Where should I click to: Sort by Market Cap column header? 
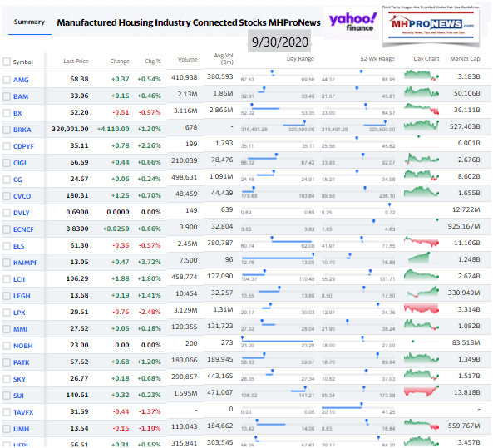(465, 58)
